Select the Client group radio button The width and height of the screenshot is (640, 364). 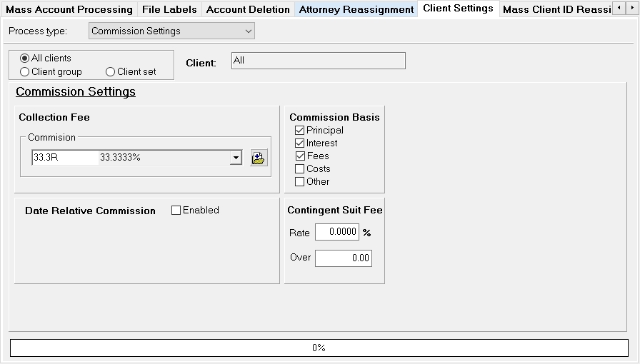pos(25,72)
